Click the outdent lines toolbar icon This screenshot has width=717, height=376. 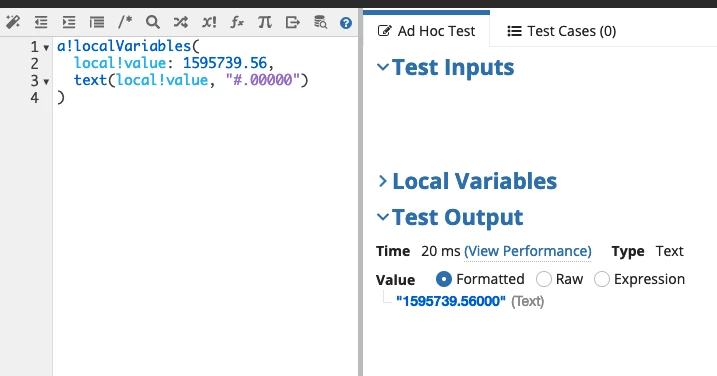(41, 22)
